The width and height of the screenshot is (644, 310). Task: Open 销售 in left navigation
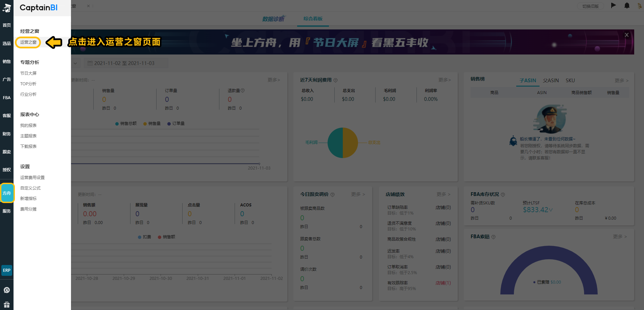tap(7, 62)
